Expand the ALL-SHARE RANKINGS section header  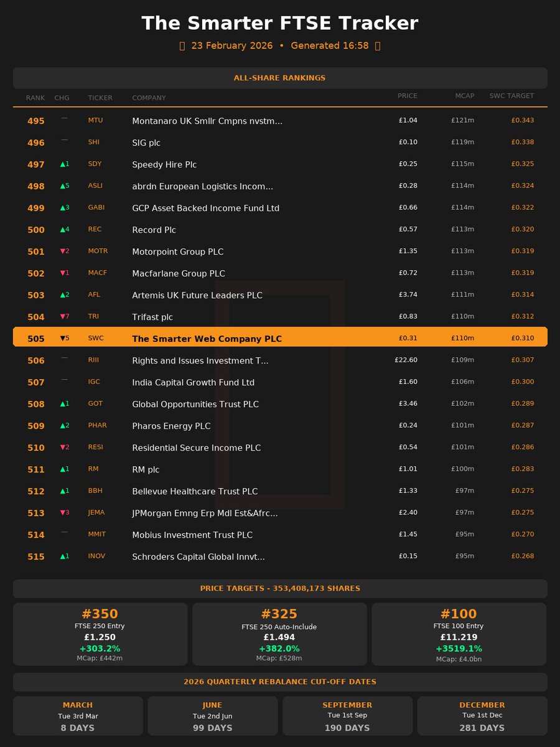click(x=280, y=78)
